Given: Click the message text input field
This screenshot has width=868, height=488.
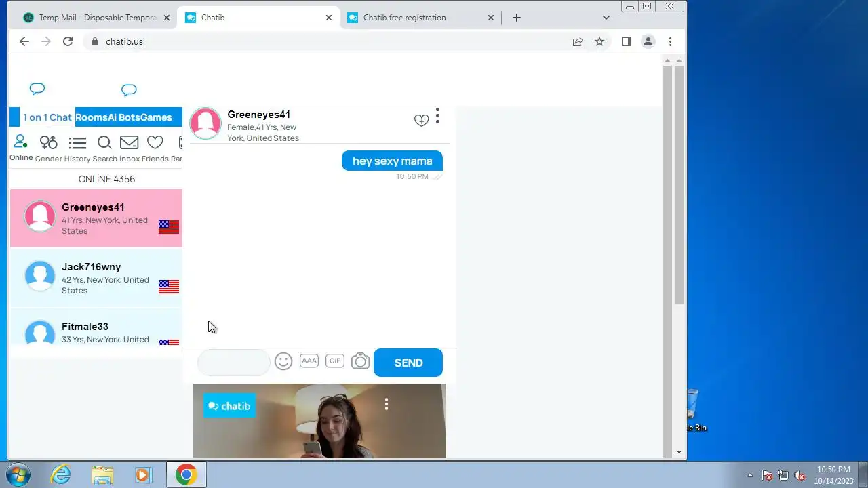Looking at the screenshot, I should pyautogui.click(x=234, y=363).
